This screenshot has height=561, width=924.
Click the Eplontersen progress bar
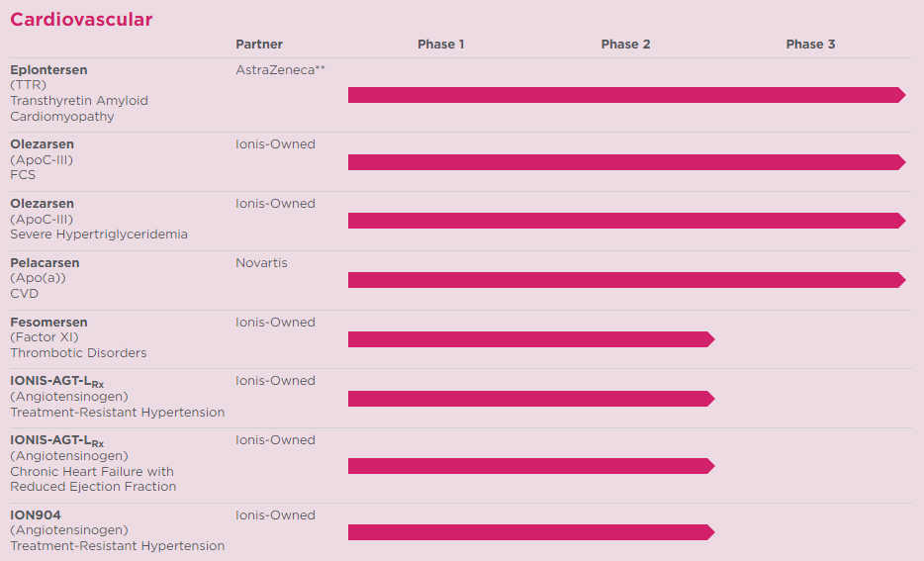tap(625, 95)
